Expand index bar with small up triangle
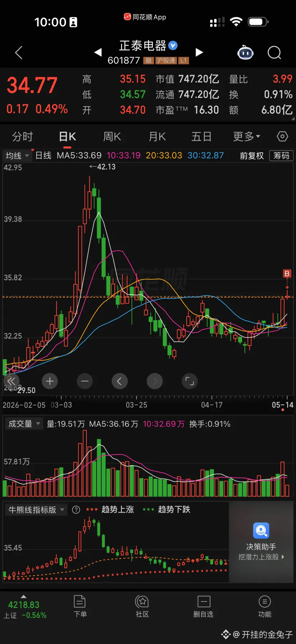Image resolution: width=296 pixels, height=644 pixels. (x=24, y=596)
